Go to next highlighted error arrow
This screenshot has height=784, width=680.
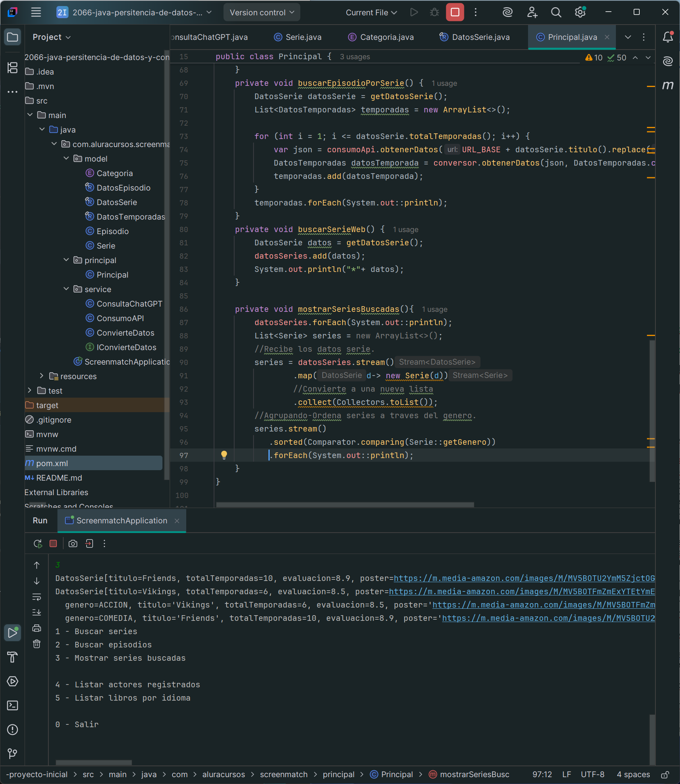tap(648, 58)
